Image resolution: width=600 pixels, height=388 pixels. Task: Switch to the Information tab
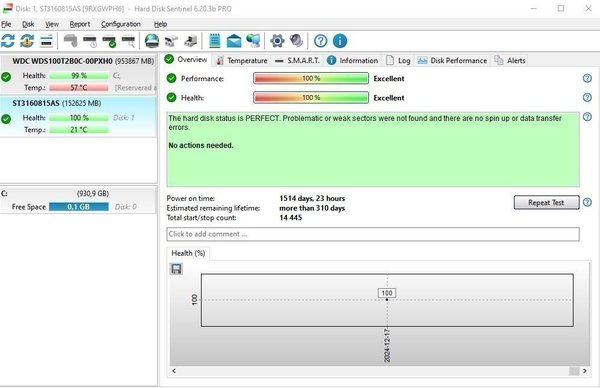click(353, 60)
